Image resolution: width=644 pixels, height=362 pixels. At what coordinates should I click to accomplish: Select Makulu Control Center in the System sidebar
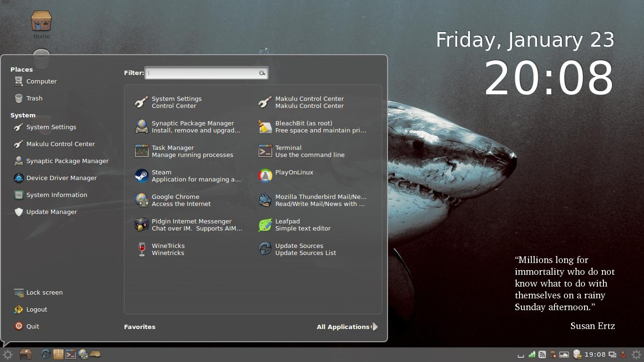coord(54,144)
